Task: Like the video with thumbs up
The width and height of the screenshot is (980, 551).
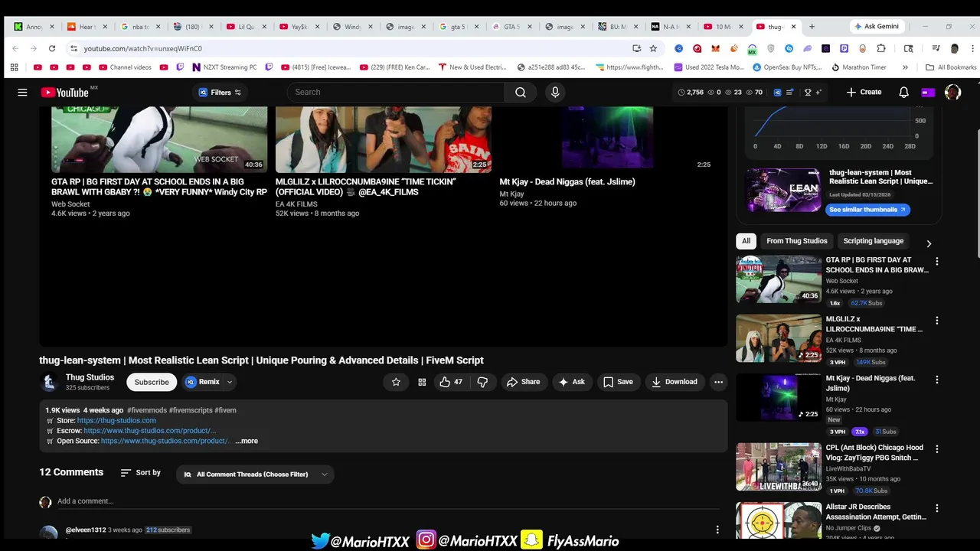Action: point(451,382)
